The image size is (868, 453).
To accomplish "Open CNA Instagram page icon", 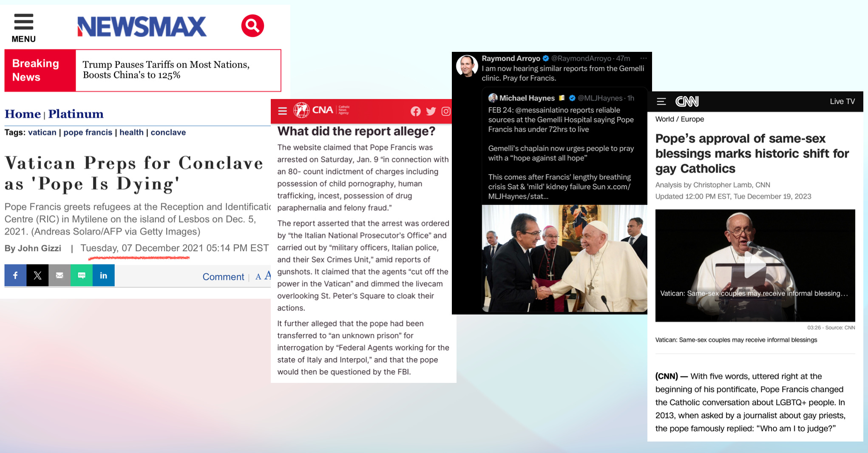I will point(446,111).
